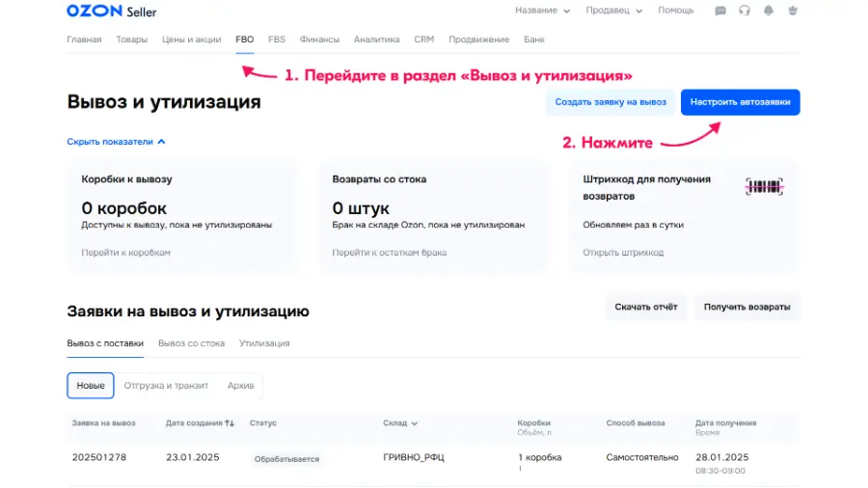Switch to Утилизация tab
Viewport: 868px width, 488px height.
tap(264, 343)
